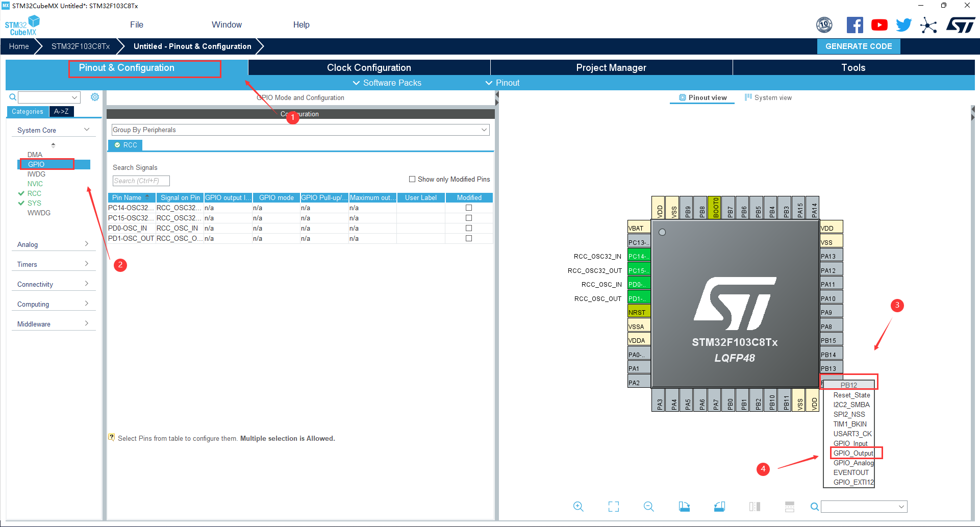Flip chip view horizontally icon

click(x=755, y=506)
